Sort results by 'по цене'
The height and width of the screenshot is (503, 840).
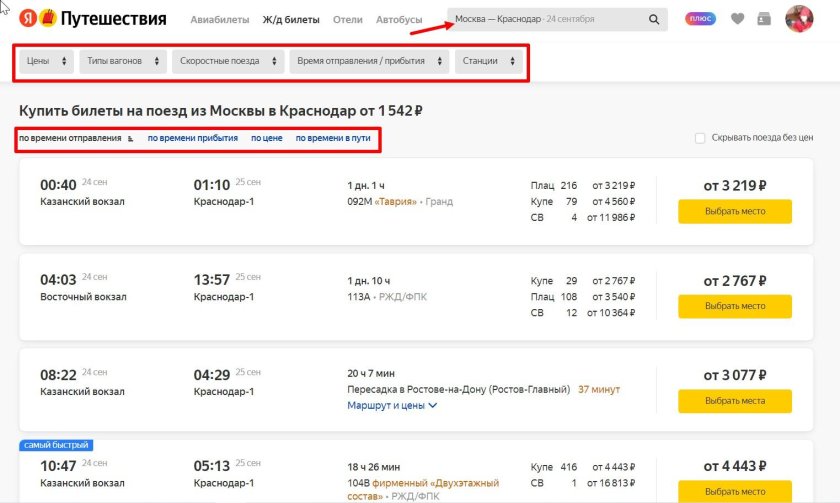[266, 138]
